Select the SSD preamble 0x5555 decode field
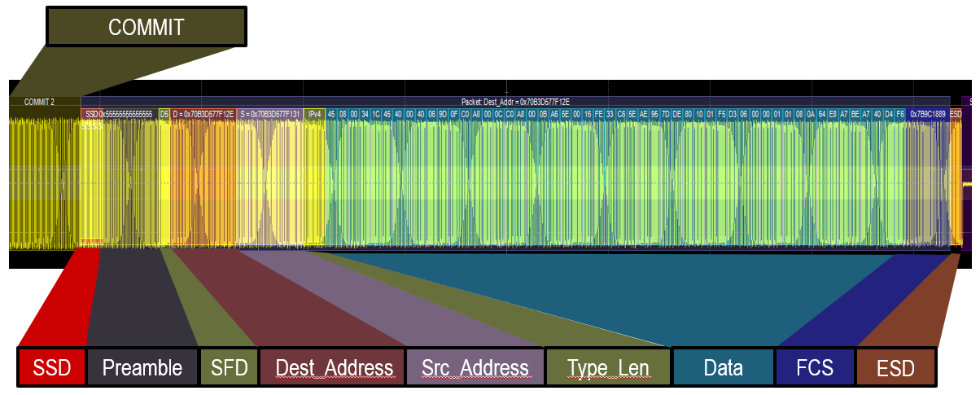Image resolution: width=980 pixels, height=395 pixels. [119, 114]
